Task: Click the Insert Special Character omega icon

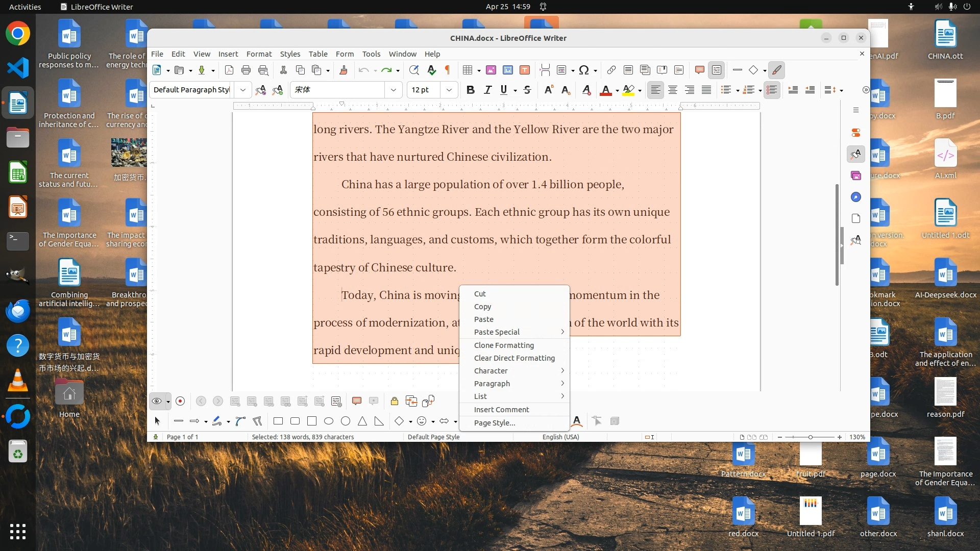Action: (x=584, y=70)
